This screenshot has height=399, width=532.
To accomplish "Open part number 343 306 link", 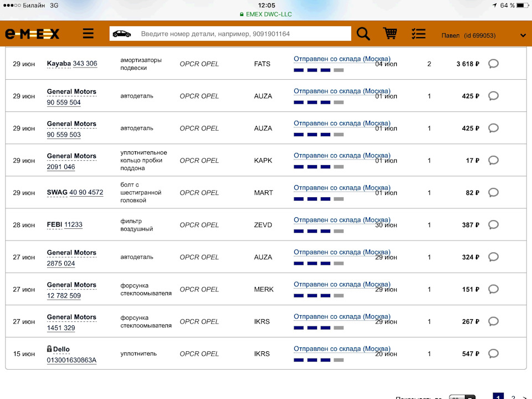I will coord(85,63).
